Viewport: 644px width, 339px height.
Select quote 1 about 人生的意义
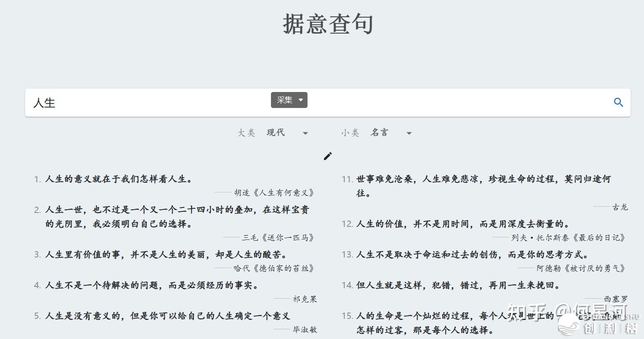click(x=119, y=179)
